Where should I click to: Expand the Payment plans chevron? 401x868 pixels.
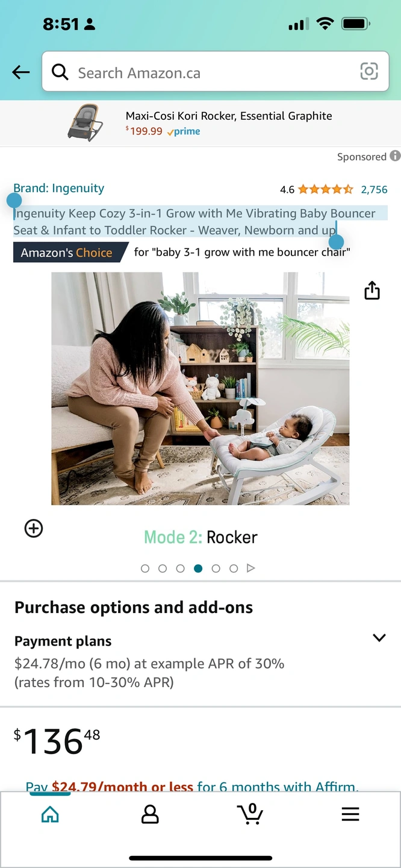point(379,638)
